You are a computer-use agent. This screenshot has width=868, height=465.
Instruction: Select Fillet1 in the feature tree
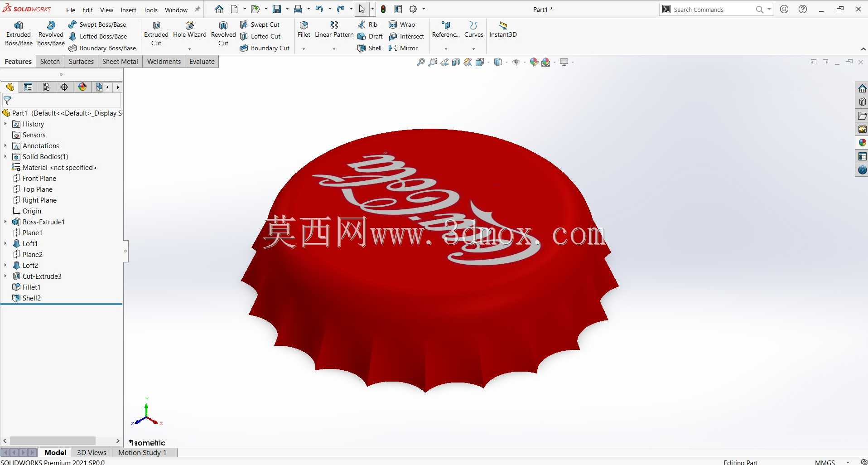26,287
